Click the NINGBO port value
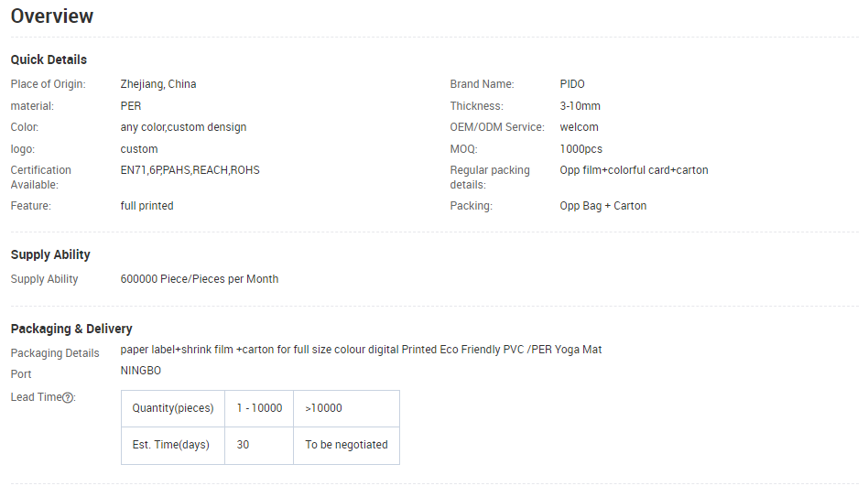Viewport: 868px width, 486px height. [141, 371]
